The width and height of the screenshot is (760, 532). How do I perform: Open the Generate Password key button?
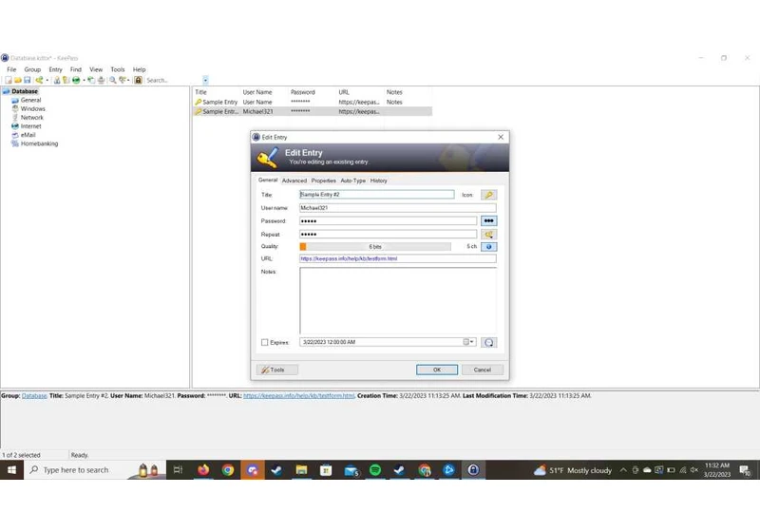(x=488, y=235)
